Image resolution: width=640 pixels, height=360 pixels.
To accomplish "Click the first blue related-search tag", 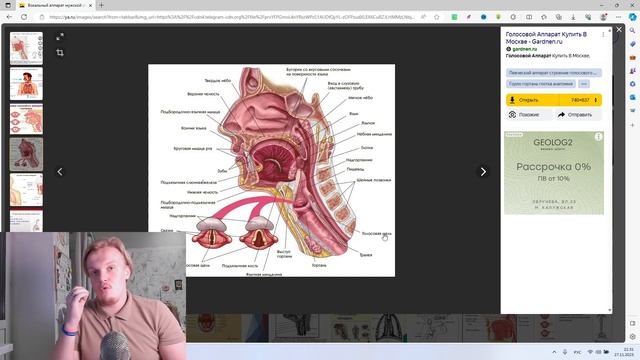I will [x=553, y=73].
